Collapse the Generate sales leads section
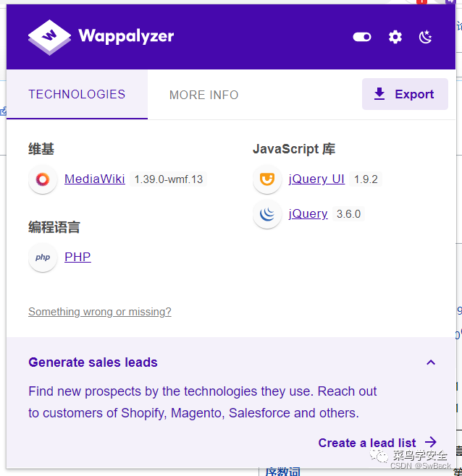 coord(431,362)
